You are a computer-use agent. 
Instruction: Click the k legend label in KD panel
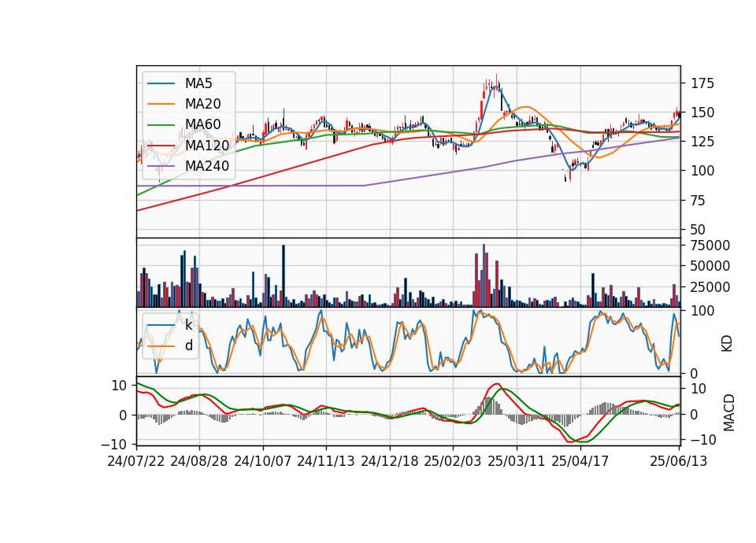[x=188, y=325]
